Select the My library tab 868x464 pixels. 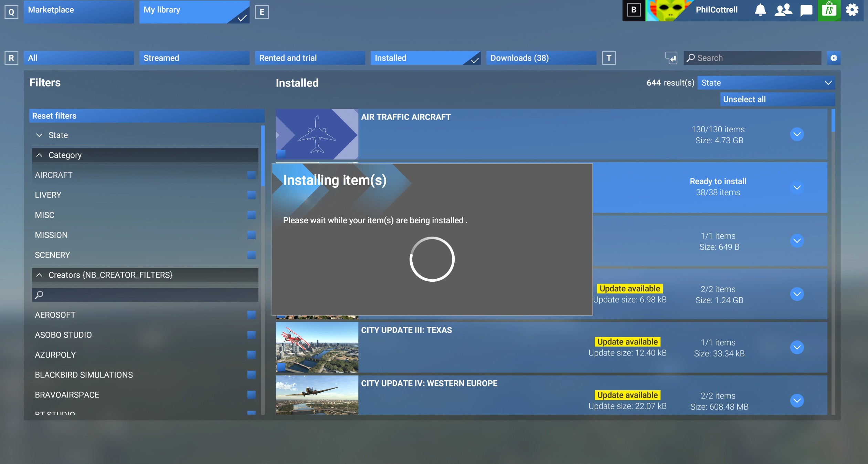click(x=194, y=12)
